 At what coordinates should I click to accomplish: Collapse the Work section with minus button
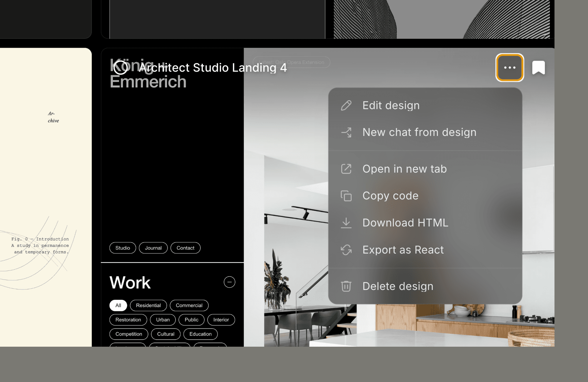[229, 282]
